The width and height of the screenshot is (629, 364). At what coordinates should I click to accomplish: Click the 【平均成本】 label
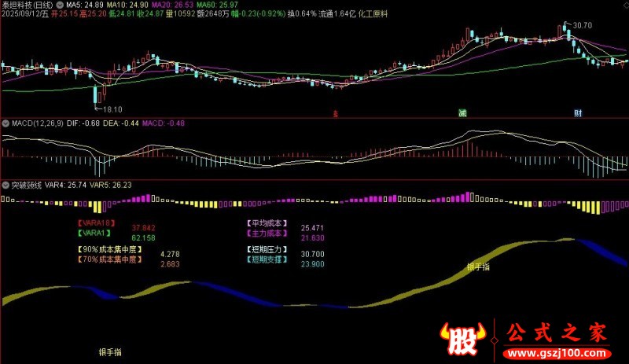[267, 223]
